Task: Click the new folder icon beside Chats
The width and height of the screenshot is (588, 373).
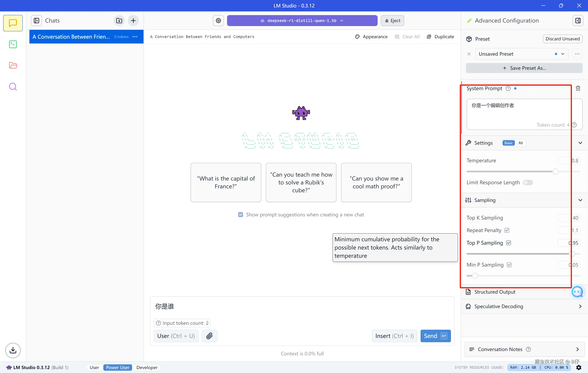Action: [119, 21]
